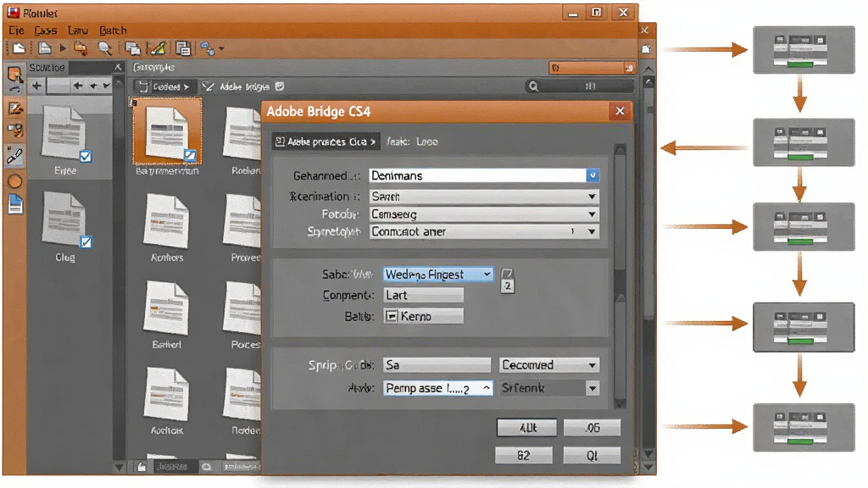Toggle checkbox on Clog thumbnail
The width and height of the screenshot is (868, 488).
click(86, 242)
